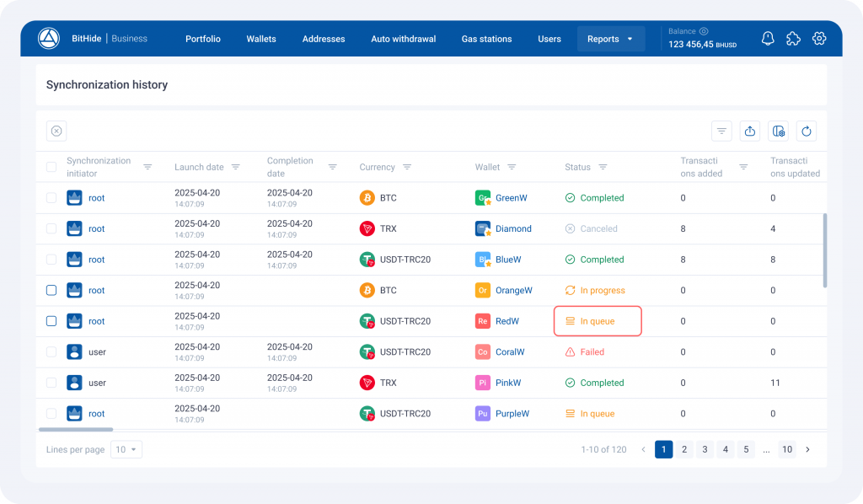Open the Portfolio tab
The height and width of the screenshot is (504, 863).
pos(203,39)
